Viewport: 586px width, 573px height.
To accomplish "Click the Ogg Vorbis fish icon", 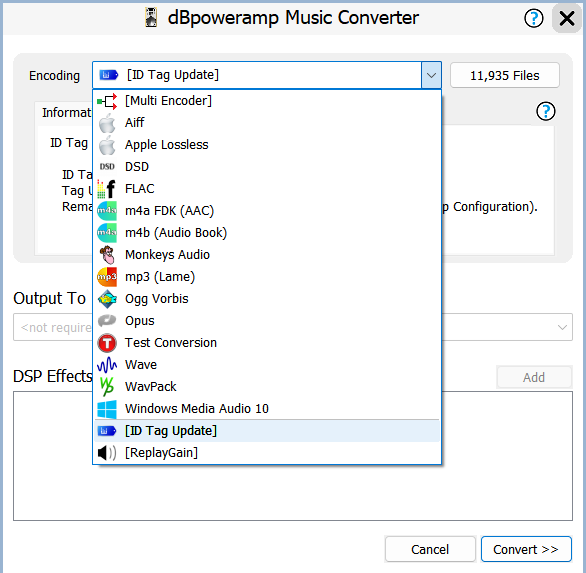I will point(107,299).
